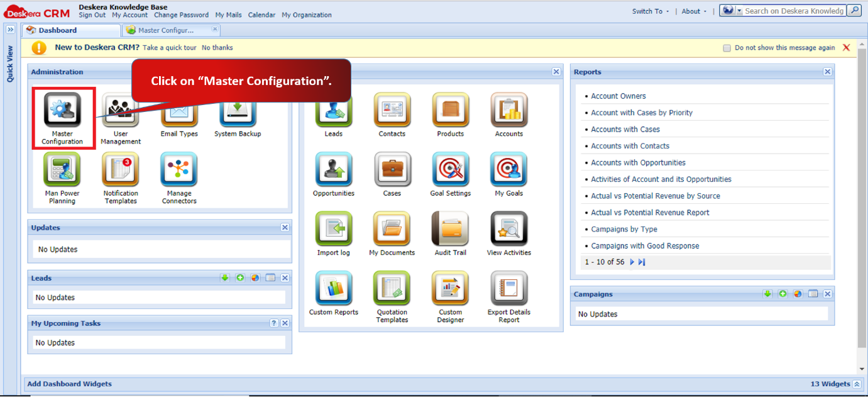Open My Goals
868x397 pixels.
[509, 171]
